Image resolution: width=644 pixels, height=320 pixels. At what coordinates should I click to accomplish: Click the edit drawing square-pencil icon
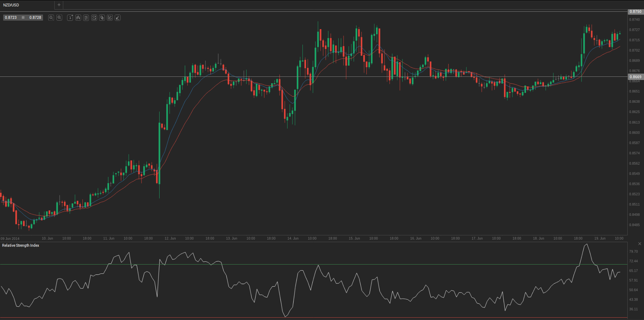[110, 17]
